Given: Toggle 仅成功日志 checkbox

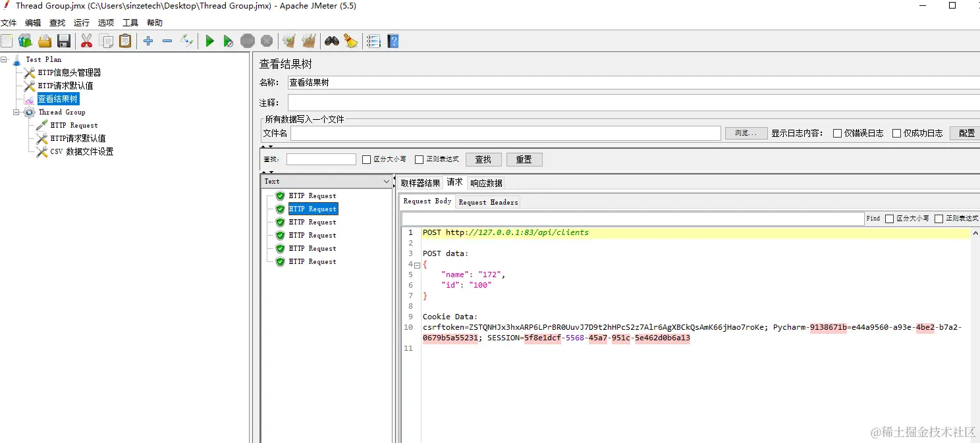Looking at the screenshot, I should pos(897,133).
